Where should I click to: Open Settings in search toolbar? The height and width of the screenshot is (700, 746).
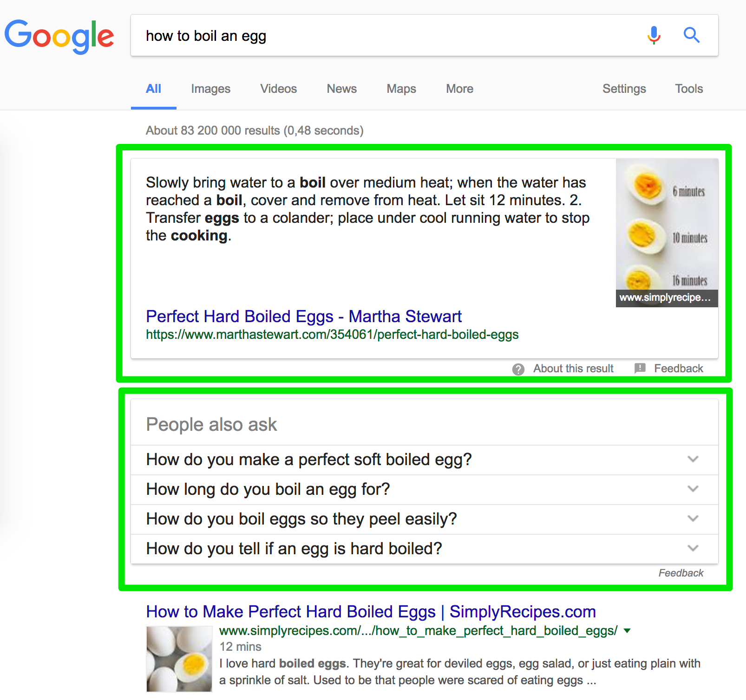click(x=624, y=89)
